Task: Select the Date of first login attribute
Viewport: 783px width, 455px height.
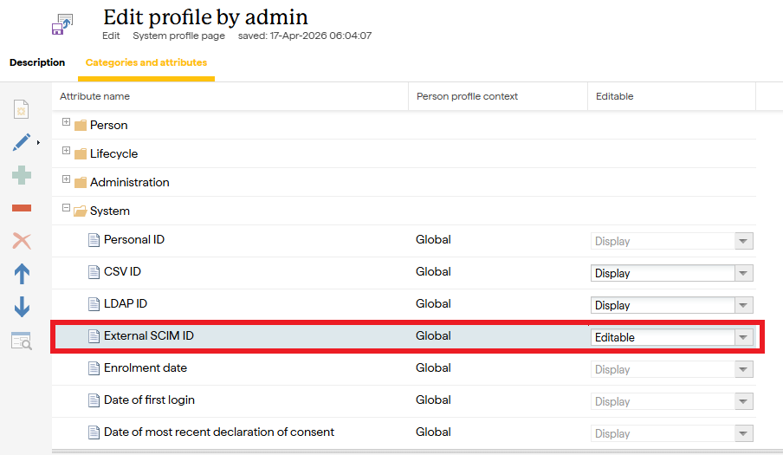Action: point(149,400)
